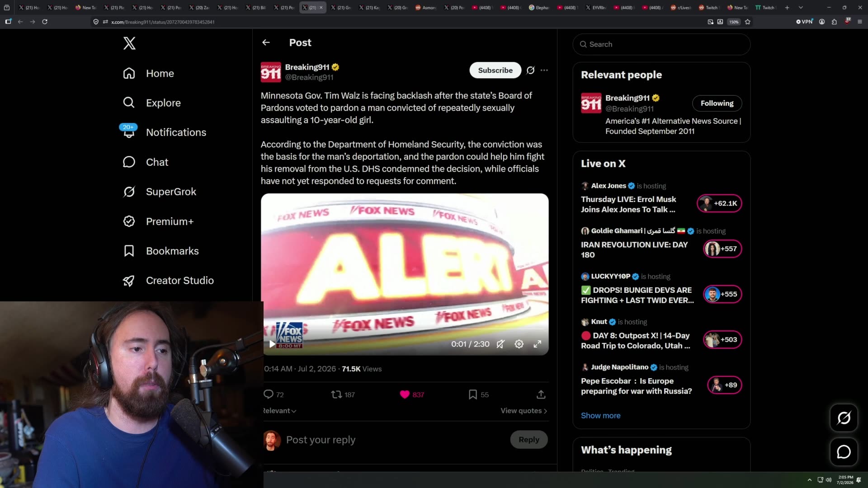Close the active X tab
868x488 pixels.
321,8
